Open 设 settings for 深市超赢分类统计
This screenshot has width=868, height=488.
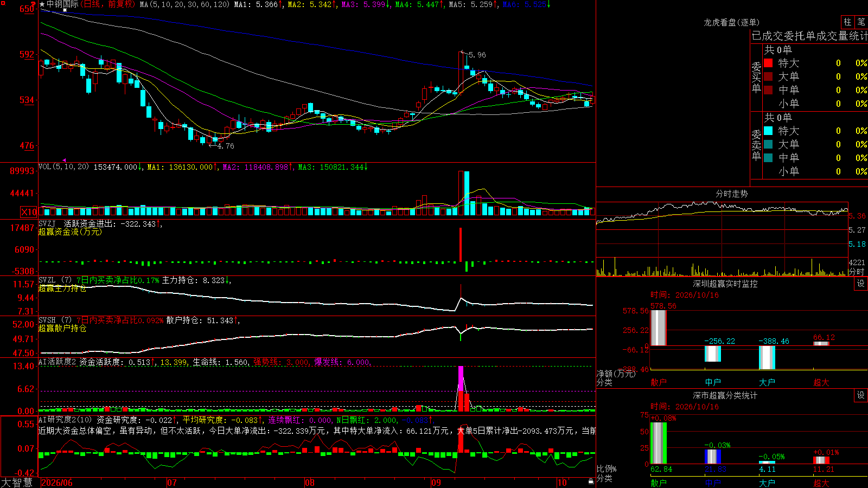click(861, 395)
